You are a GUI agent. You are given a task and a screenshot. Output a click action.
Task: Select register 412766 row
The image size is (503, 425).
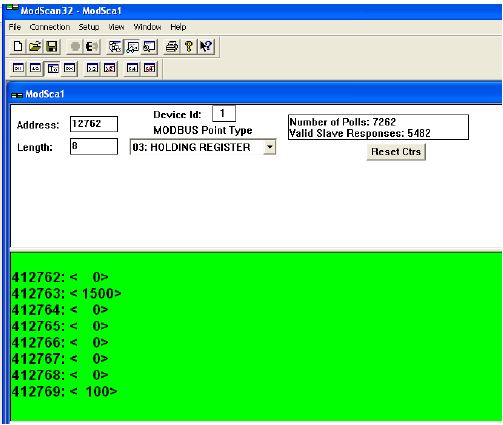(60, 342)
